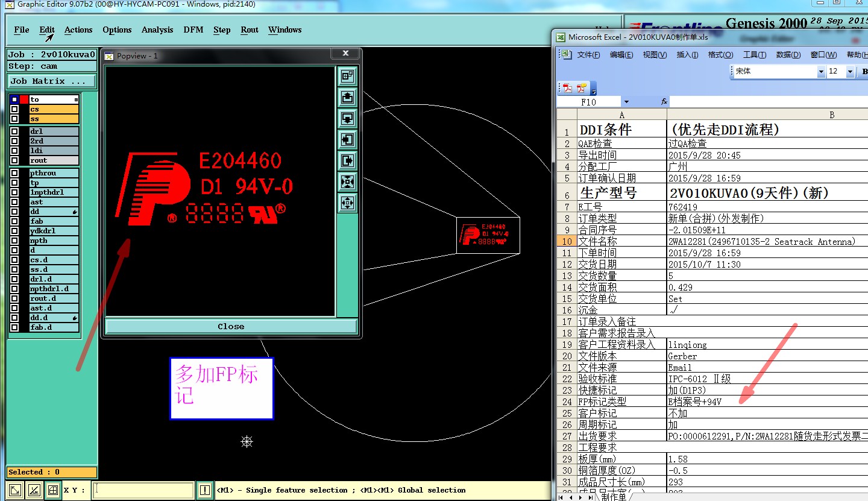Toggle the 'ldi' layer checkbox
This screenshot has height=501, width=868.
[14, 151]
